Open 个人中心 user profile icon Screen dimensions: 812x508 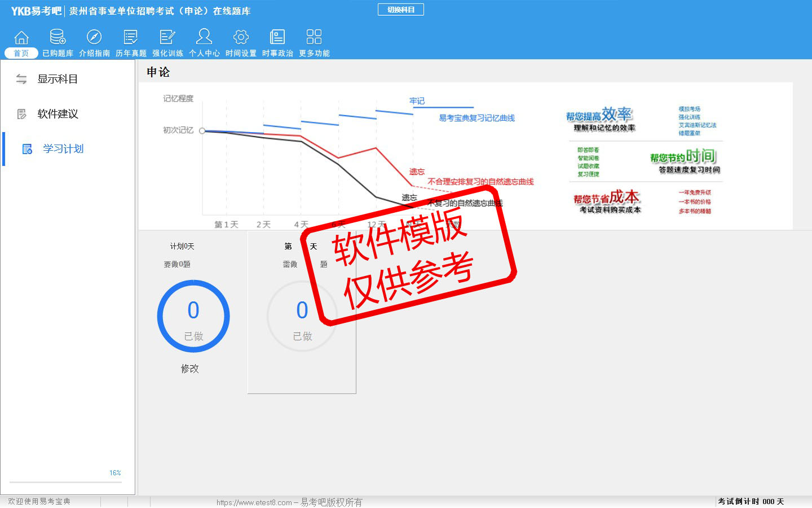coord(204,38)
